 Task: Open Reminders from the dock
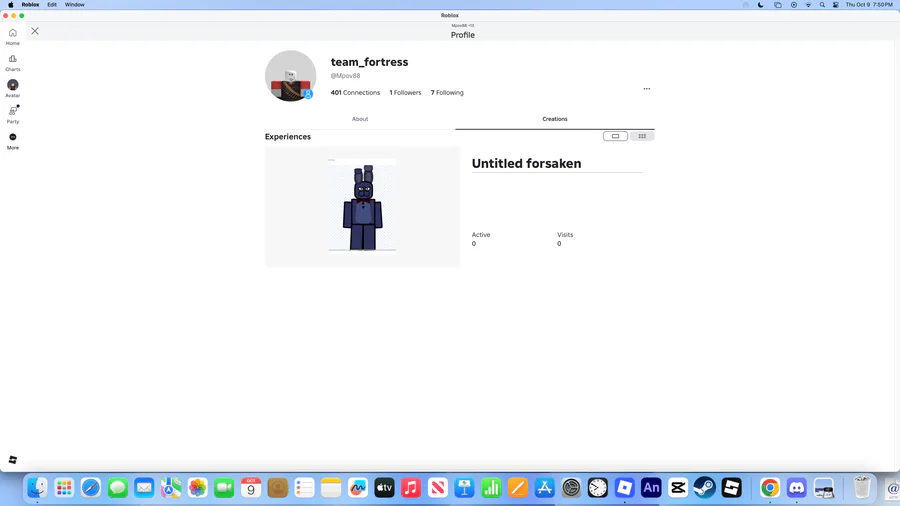[304, 488]
